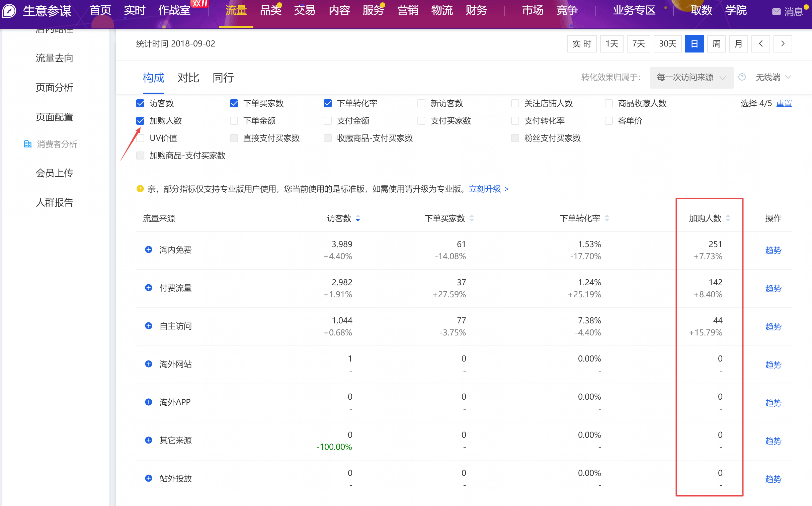Check the 支付买家数 checkbox
The height and width of the screenshot is (506, 812).
[422, 121]
